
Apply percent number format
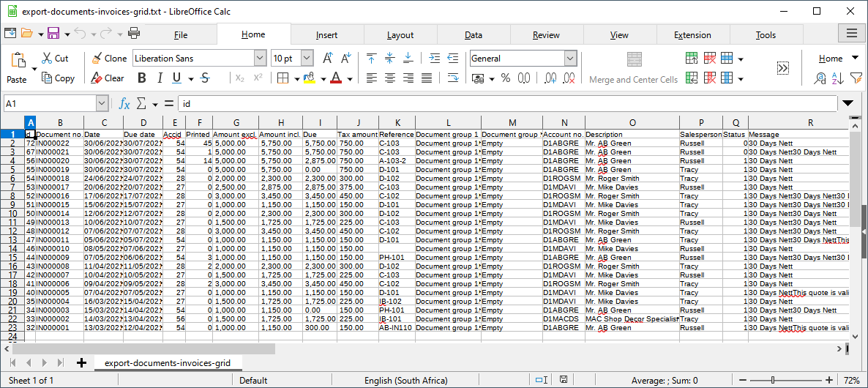[x=505, y=78]
